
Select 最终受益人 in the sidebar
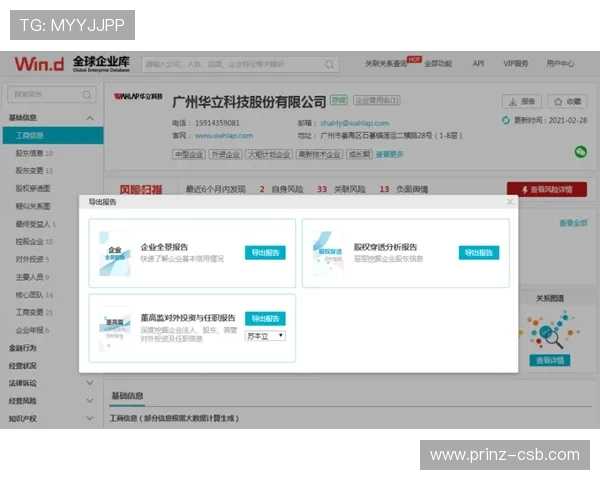tap(36, 224)
